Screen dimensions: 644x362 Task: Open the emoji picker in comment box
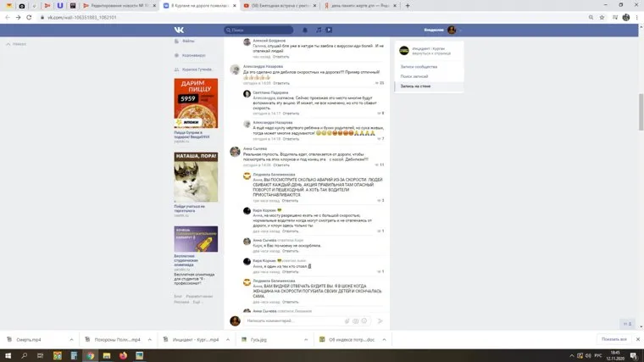pos(366,321)
